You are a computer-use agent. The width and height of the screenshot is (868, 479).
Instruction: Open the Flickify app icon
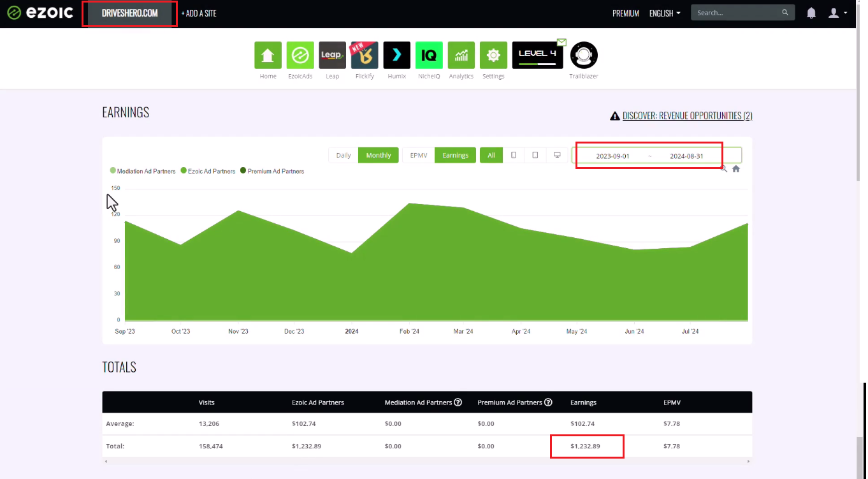coord(365,55)
